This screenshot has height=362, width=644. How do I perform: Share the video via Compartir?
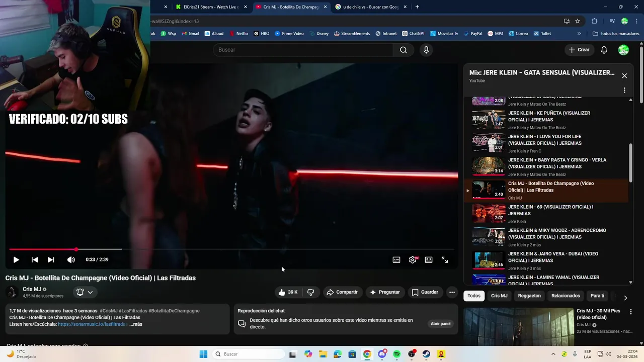[x=342, y=292]
